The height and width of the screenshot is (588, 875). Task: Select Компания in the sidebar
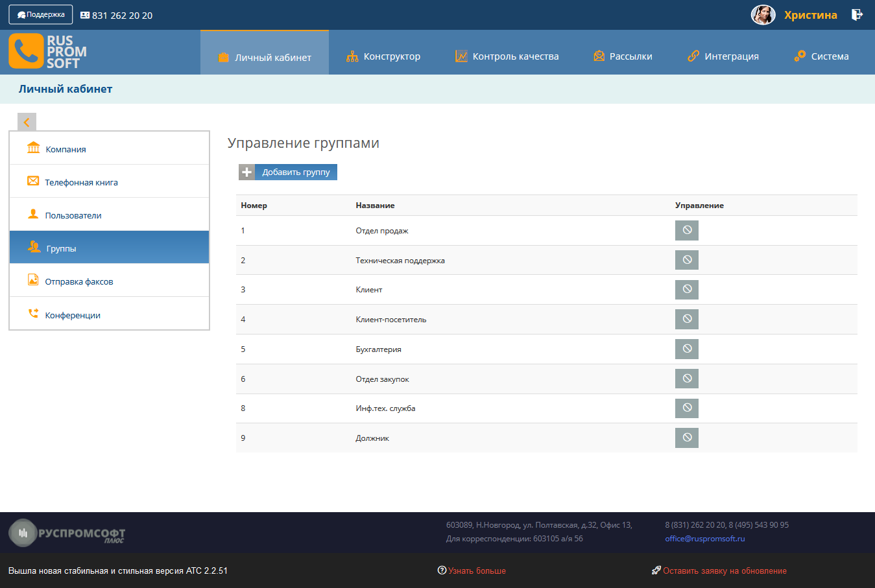66,149
